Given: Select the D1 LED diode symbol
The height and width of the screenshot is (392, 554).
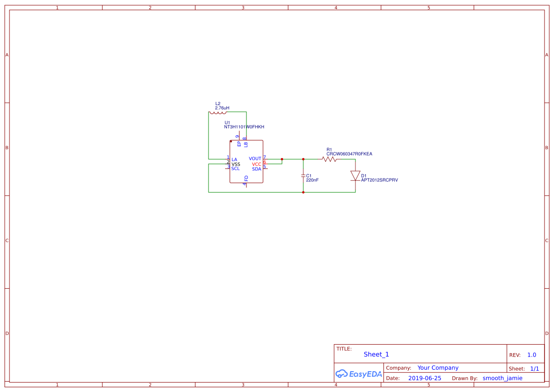Looking at the screenshot, I should tap(355, 176).
